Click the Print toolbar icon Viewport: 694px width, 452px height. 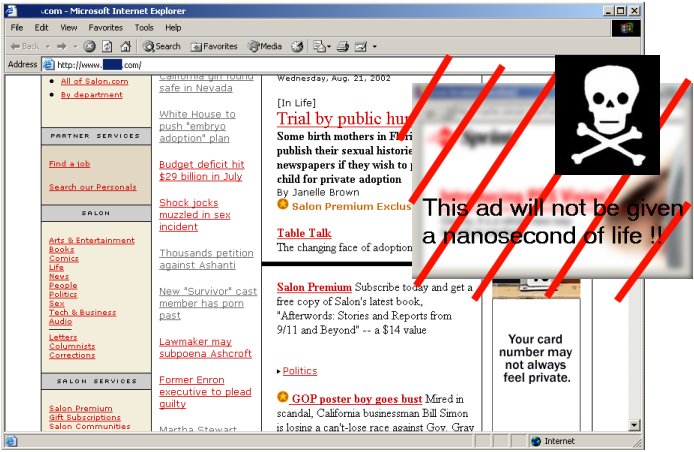(343, 46)
